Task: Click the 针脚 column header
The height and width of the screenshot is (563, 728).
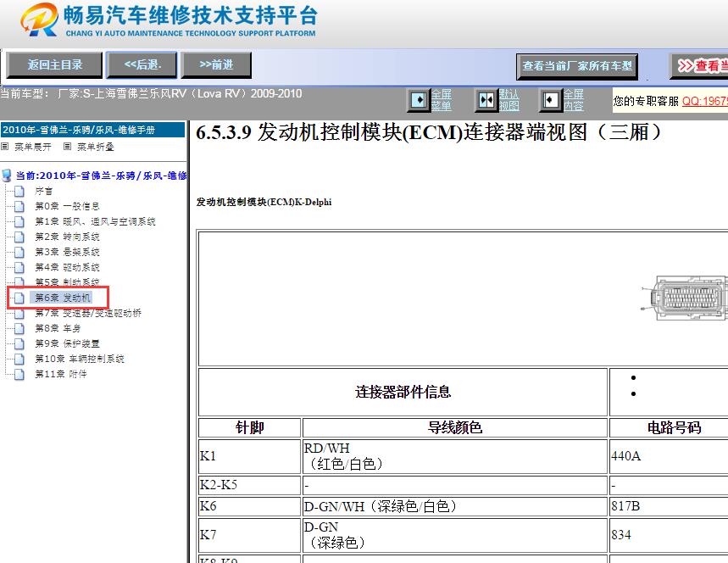Action: point(250,427)
